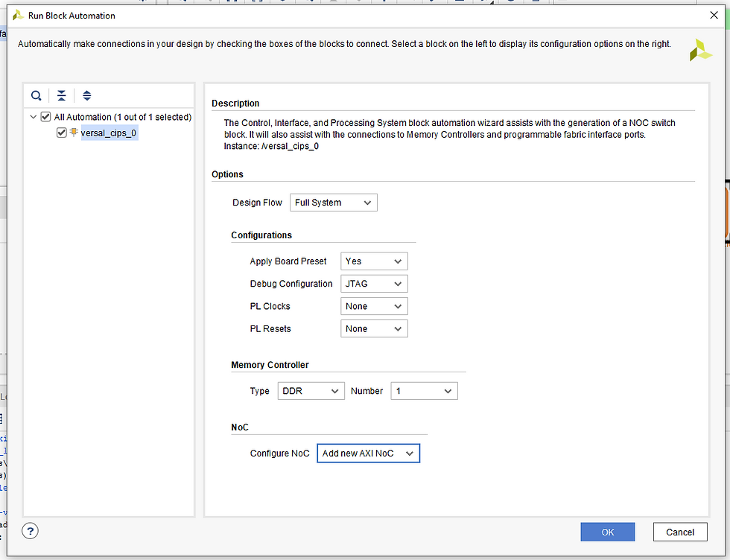
Task: Open the Memory Controller Number dropdown
Action: click(x=424, y=391)
